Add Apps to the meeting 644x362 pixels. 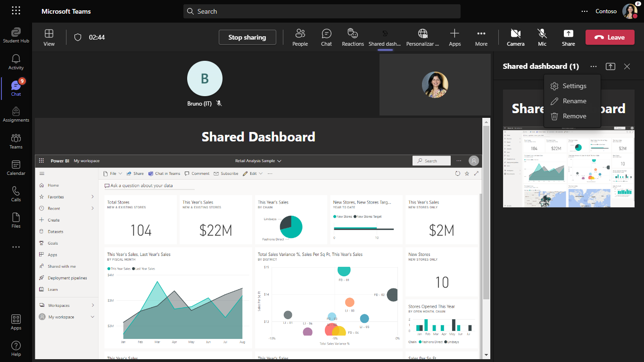(x=454, y=37)
